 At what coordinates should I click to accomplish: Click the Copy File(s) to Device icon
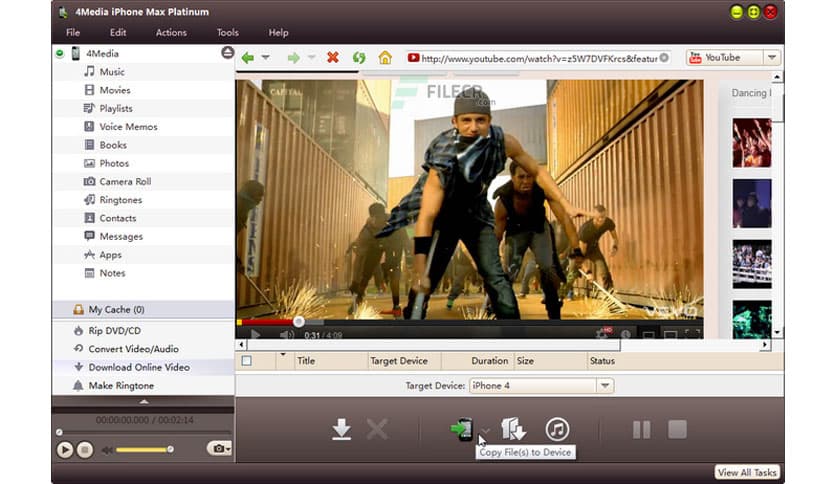(462, 429)
